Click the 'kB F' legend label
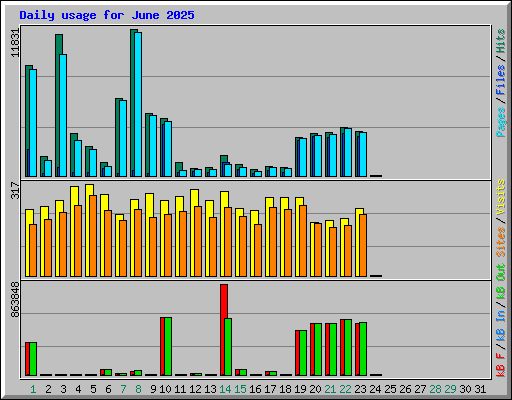 coord(501,365)
